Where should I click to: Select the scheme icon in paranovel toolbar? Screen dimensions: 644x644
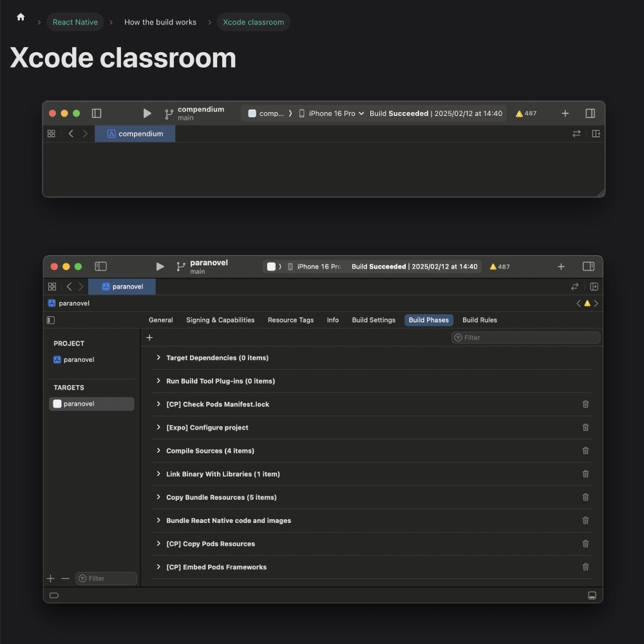(x=271, y=267)
